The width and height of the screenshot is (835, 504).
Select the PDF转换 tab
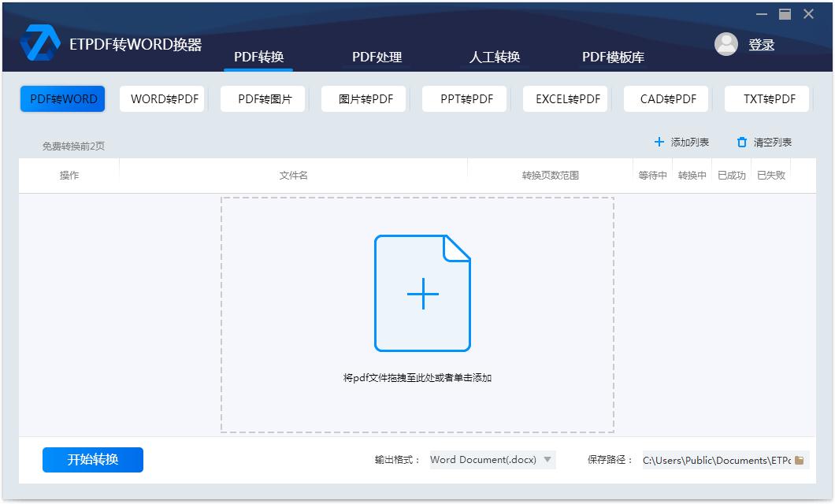pyautogui.click(x=258, y=57)
